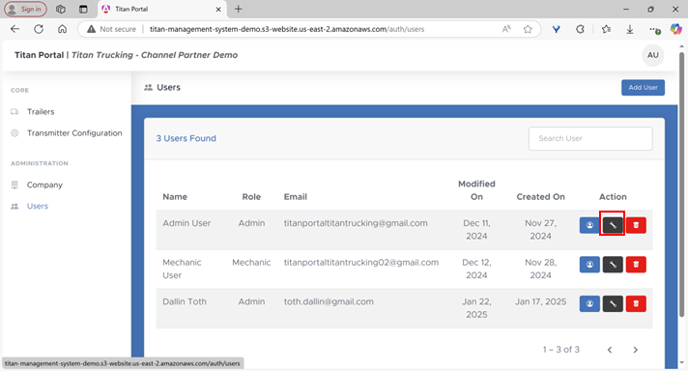Click red trash icon for Admin User
This screenshot has width=688, height=371.
pos(636,225)
